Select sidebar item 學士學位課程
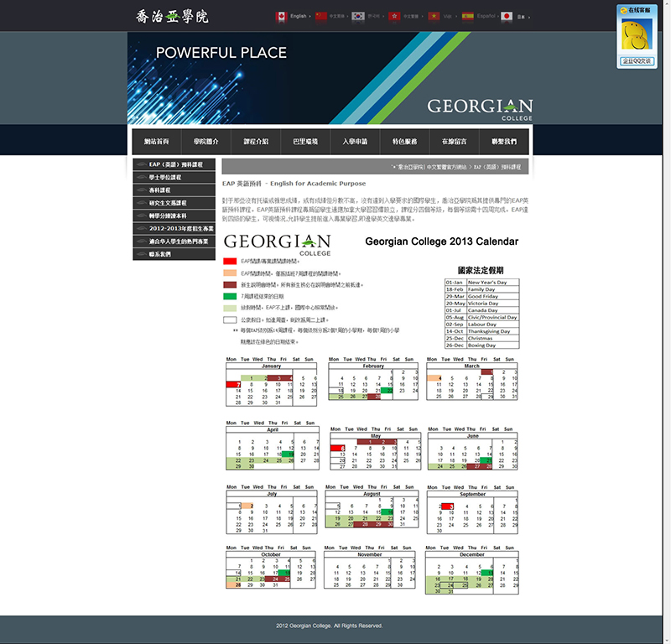Image resolution: width=671 pixels, height=644 pixels. 174,178
